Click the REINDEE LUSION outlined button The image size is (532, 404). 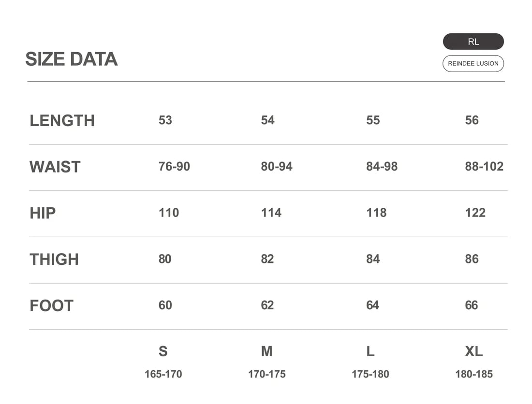pyautogui.click(x=473, y=63)
